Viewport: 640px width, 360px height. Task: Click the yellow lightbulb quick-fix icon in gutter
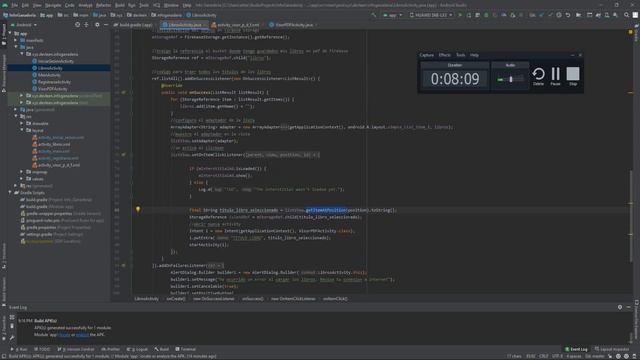138,209
